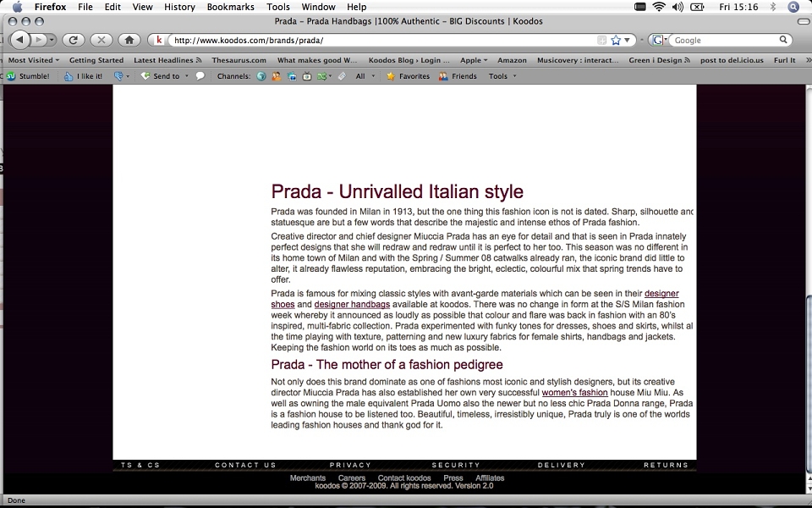
Task: Open StumbleUpon Favorites
Action: click(x=408, y=76)
